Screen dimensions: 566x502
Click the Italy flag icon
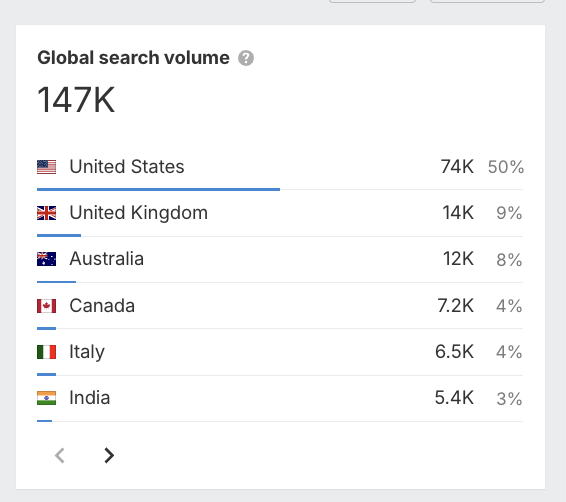coord(47,352)
